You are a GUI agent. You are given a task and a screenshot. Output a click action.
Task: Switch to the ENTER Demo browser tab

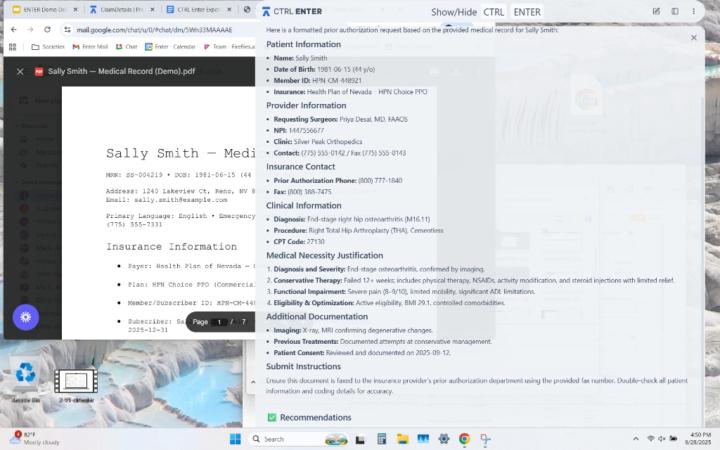tap(40, 10)
